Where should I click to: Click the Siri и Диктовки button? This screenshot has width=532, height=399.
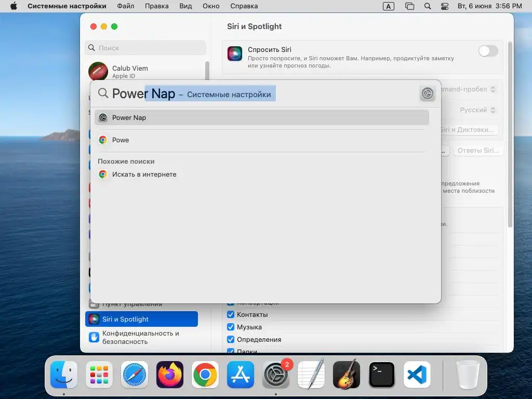(x=470, y=129)
